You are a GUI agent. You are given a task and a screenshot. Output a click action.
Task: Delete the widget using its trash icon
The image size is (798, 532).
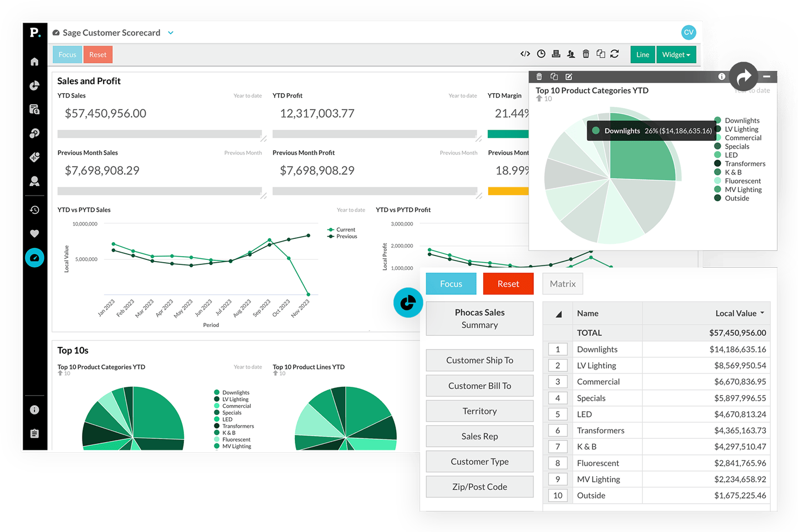(x=539, y=76)
